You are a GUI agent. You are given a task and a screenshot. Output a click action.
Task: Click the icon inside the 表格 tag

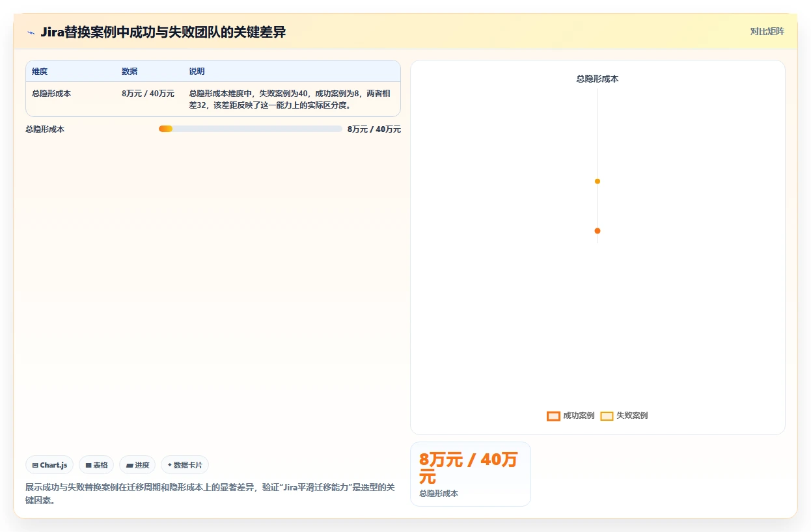pos(89,466)
